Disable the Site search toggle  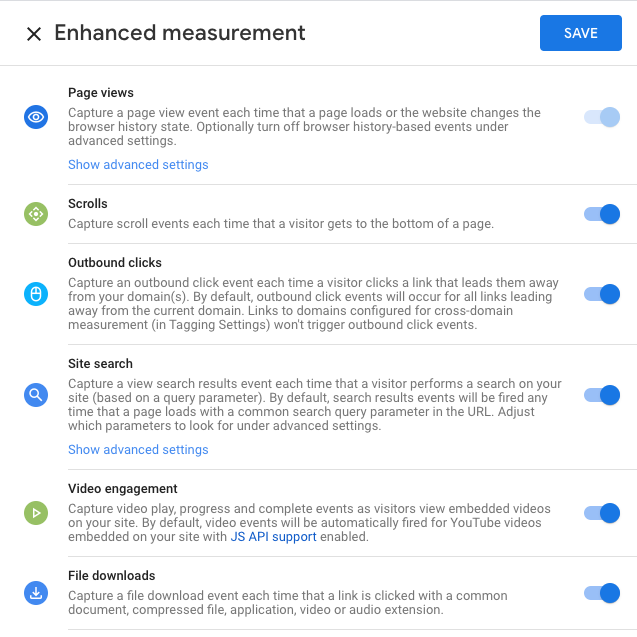coord(602,395)
